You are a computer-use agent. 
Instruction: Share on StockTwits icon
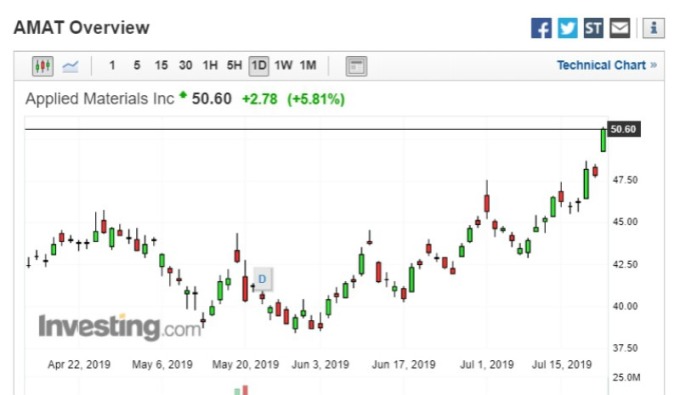593,28
